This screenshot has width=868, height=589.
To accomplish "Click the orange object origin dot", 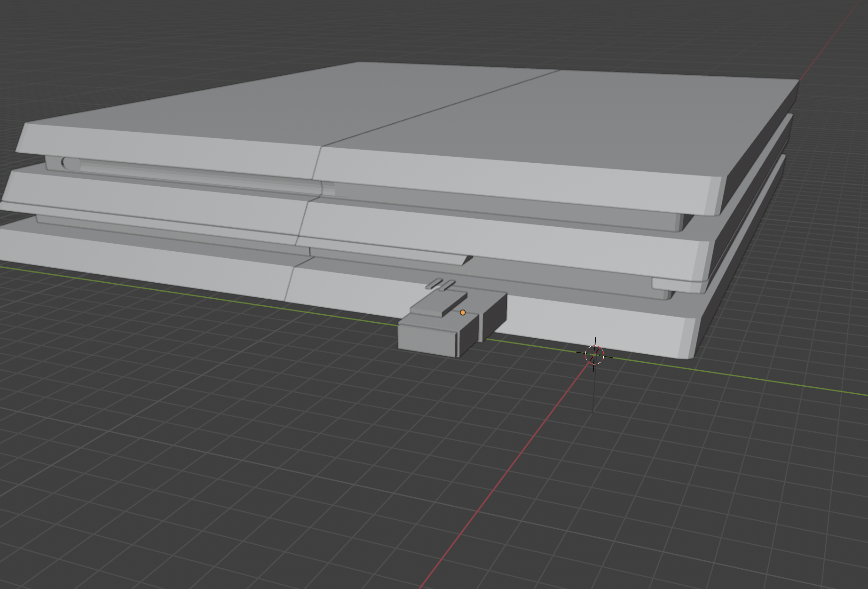I will tap(463, 312).
